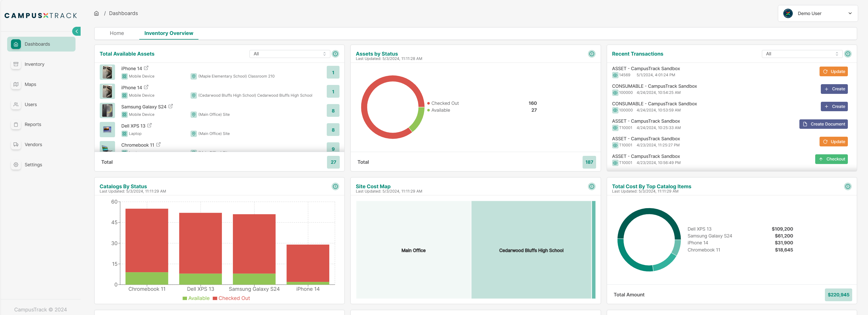Open the Recent Transactions All dropdown
Image resolution: width=868 pixels, height=315 pixels.
(802, 54)
